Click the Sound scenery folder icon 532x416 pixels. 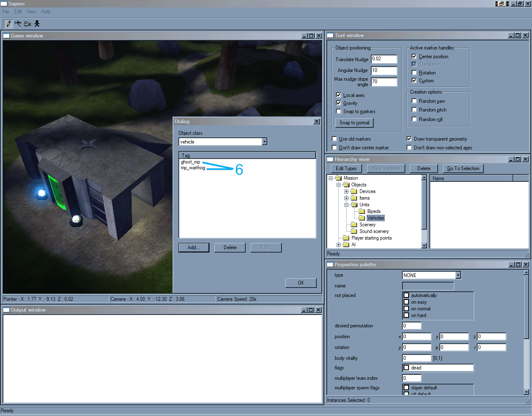pyautogui.click(x=354, y=231)
